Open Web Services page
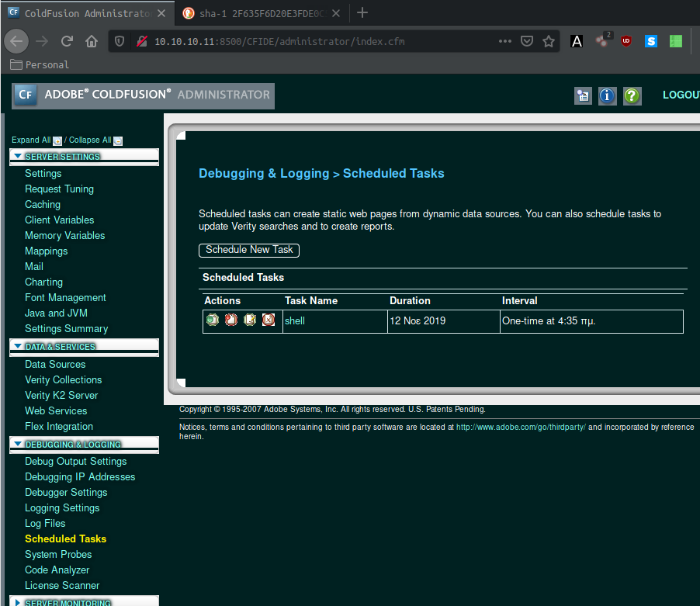Image resolution: width=700 pixels, height=606 pixels. (x=56, y=411)
